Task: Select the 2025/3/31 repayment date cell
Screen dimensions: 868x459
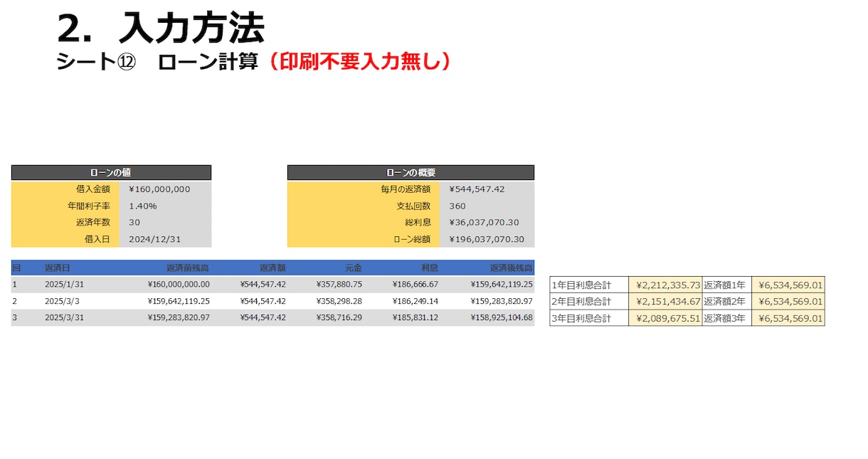Action: point(64,317)
